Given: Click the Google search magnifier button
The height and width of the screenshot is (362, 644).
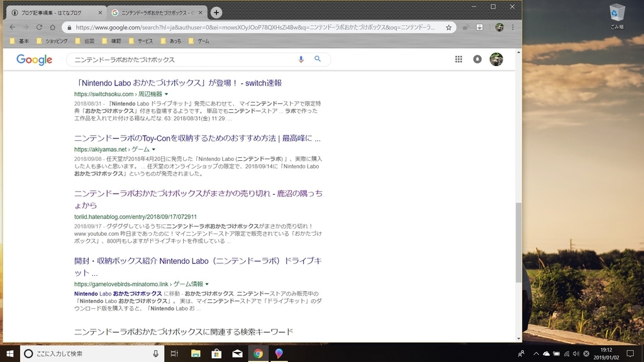Looking at the screenshot, I should [x=318, y=58].
